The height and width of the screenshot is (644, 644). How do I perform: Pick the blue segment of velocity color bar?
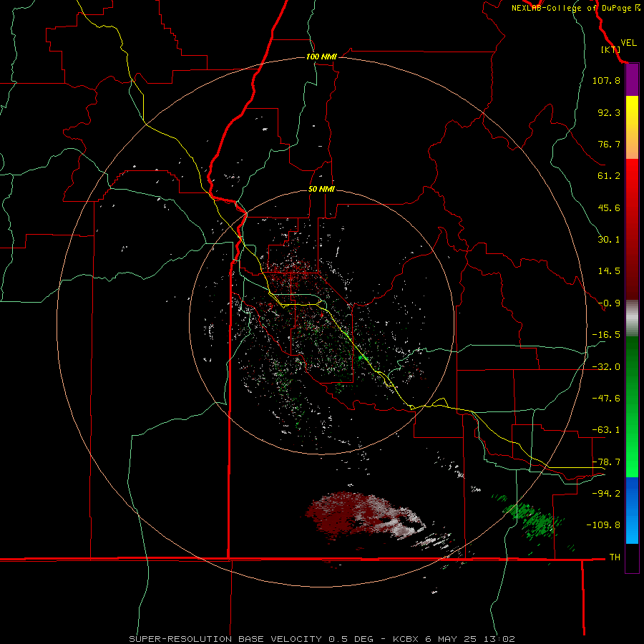632,510
